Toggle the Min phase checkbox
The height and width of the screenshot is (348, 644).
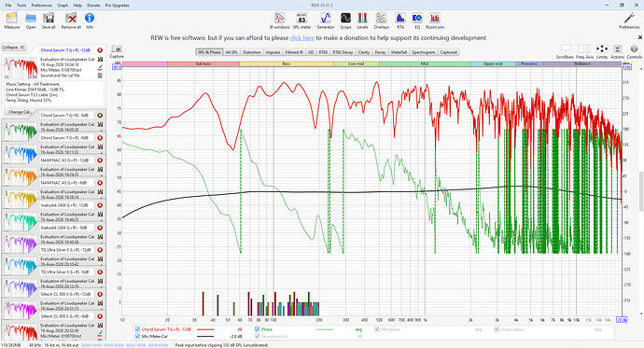[377, 329]
